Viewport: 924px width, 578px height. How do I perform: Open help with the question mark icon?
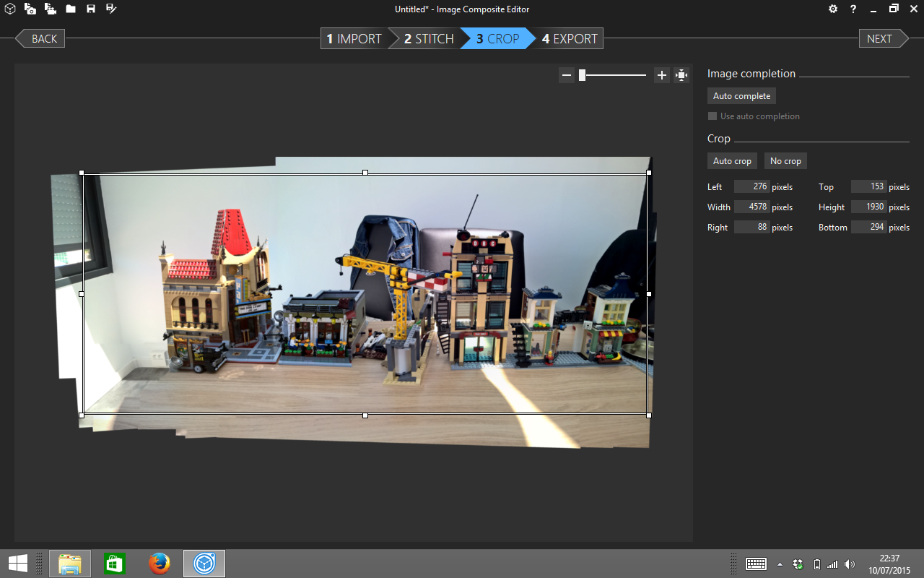tap(853, 9)
